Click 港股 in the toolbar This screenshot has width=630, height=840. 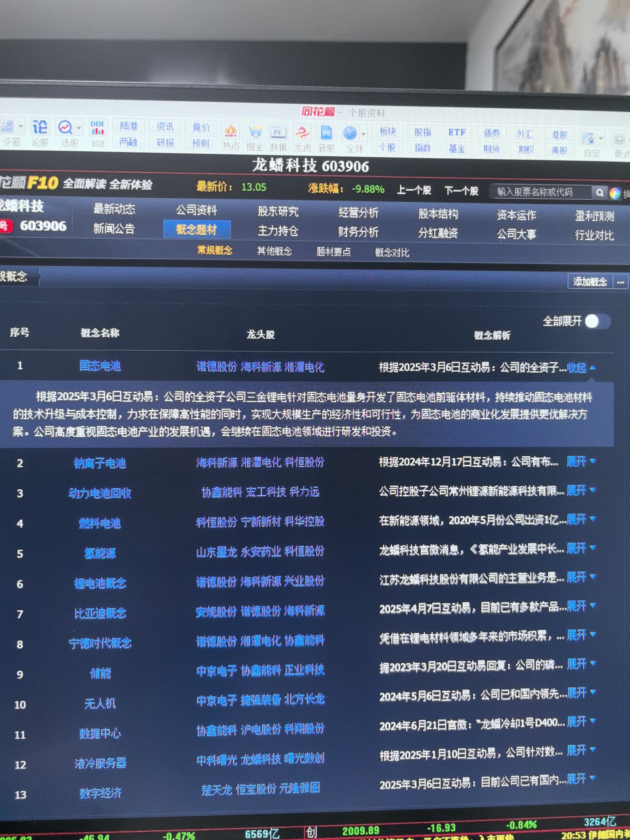559,135
